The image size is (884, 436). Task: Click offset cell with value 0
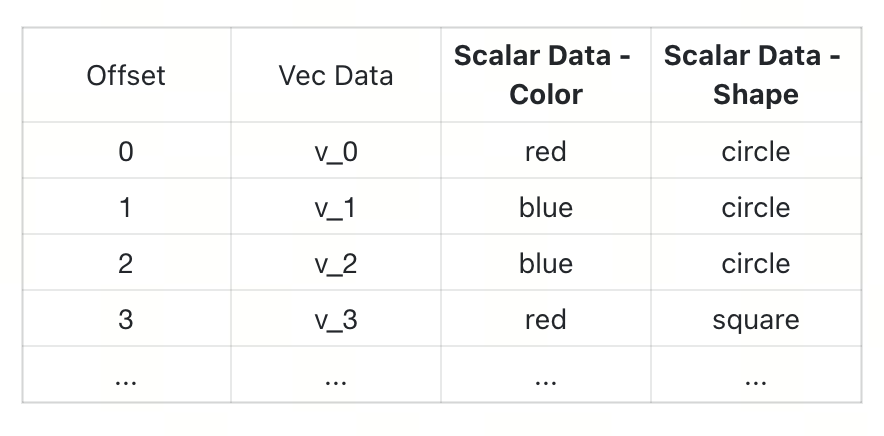(x=126, y=151)
